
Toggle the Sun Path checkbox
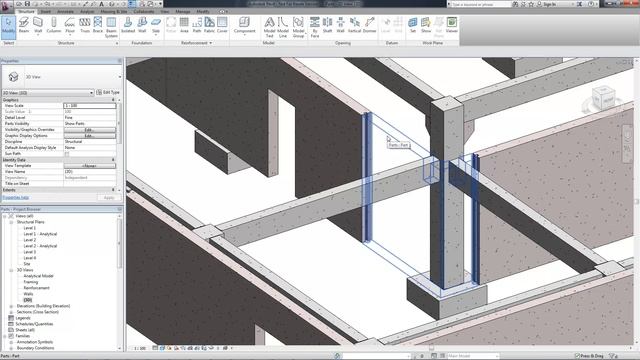[67, 154]
